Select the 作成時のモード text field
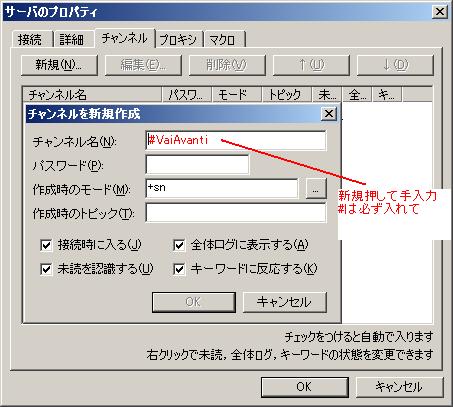The image size is (453, 407). pos(222,188)
